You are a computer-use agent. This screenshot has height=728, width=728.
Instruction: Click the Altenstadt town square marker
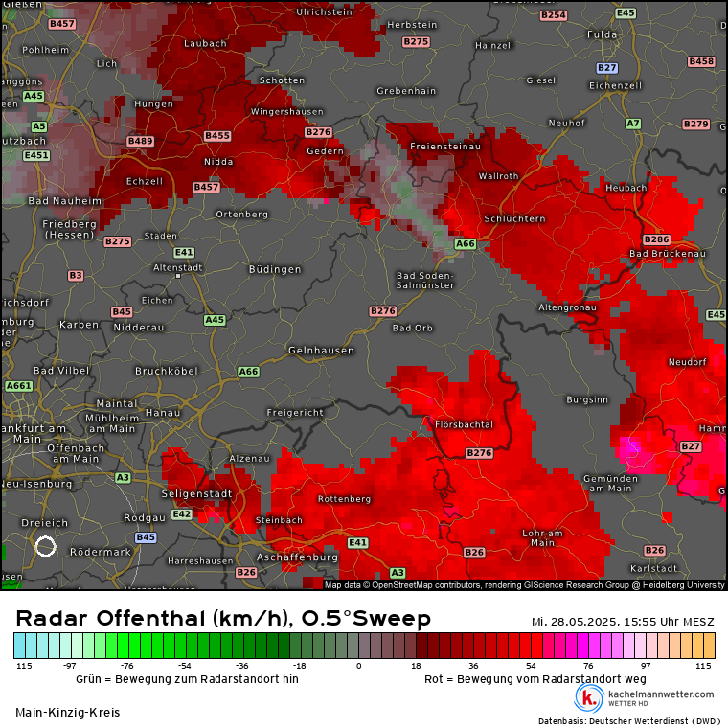tap(178, 276)
